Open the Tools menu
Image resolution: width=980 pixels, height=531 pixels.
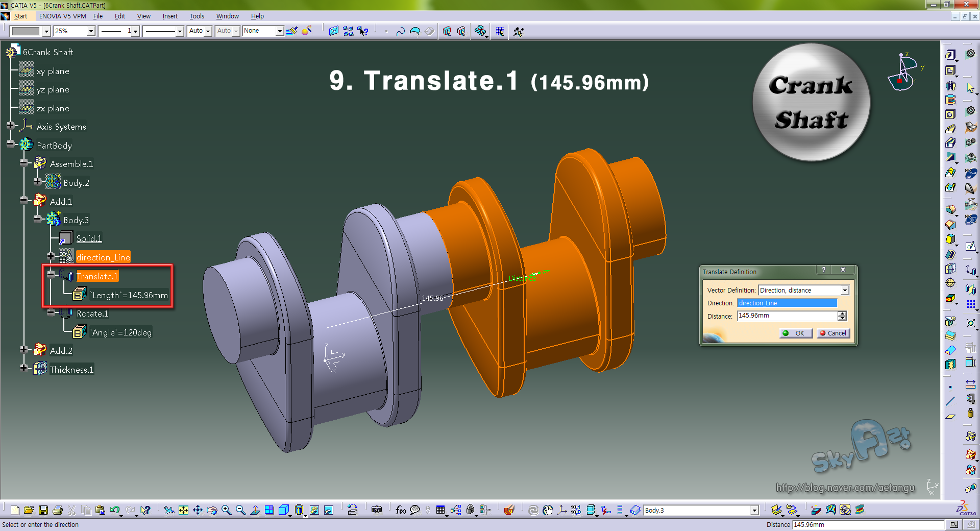tap(197, 16)
